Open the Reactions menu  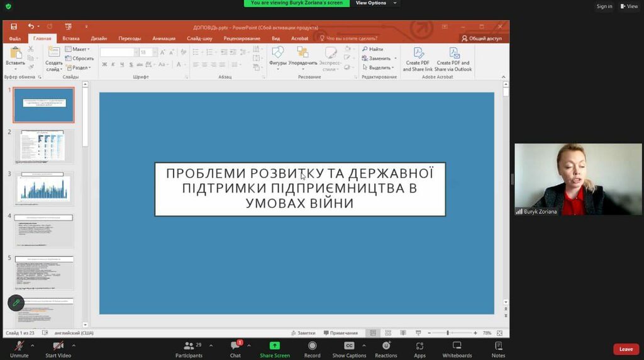[386, 346]
